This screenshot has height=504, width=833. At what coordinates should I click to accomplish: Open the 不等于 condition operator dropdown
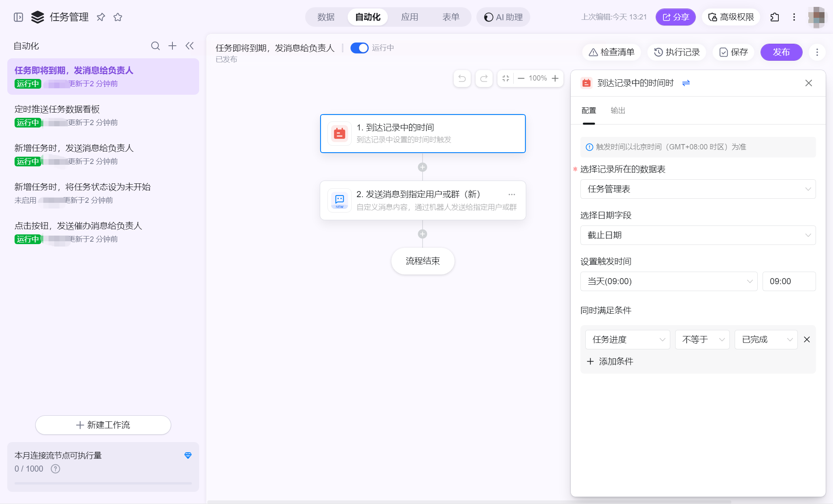702,340
